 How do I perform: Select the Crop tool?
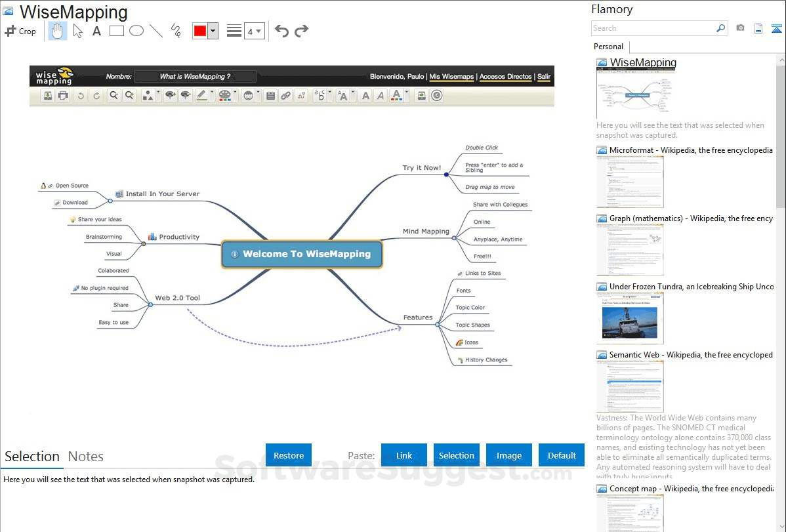[x=21, y=31]
